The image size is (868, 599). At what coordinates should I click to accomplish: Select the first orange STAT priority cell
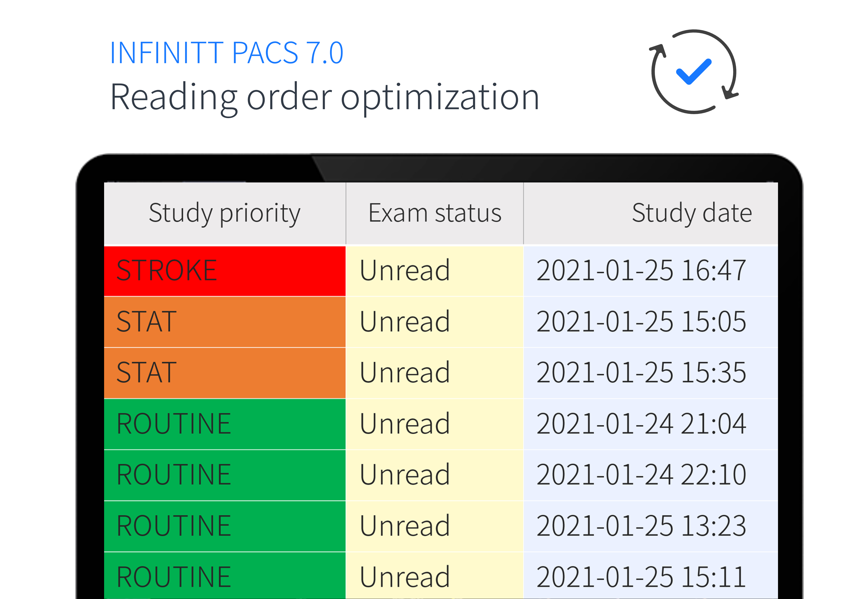pos(225,322)
